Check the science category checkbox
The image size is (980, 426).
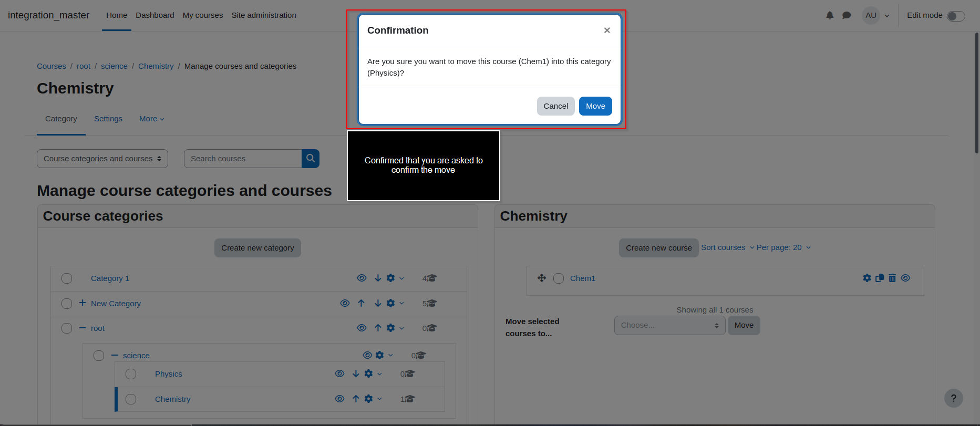coord(99,356)
